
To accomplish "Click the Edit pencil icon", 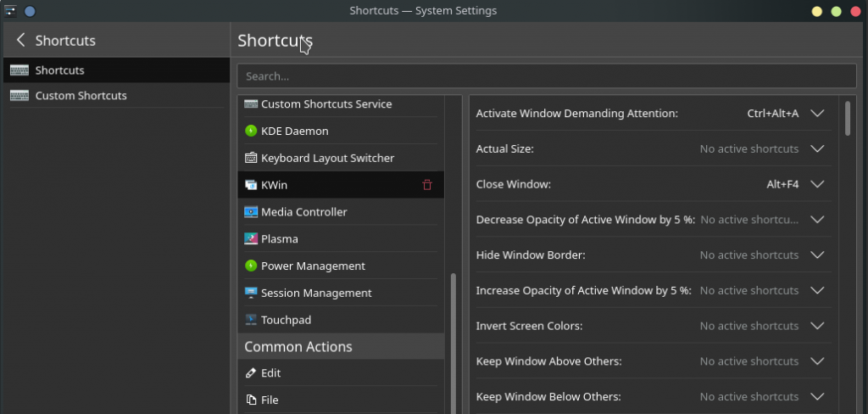I will click(x=251, y=373).
